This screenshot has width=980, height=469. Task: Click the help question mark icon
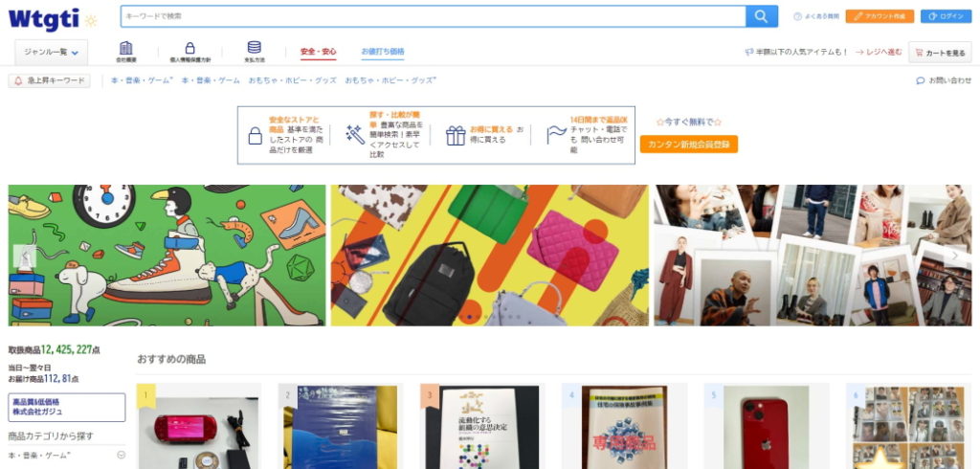[x=797, y=17]
